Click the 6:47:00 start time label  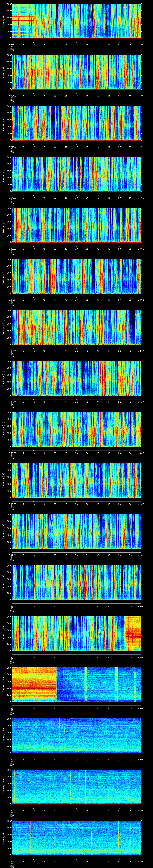(x=12, y=861)
